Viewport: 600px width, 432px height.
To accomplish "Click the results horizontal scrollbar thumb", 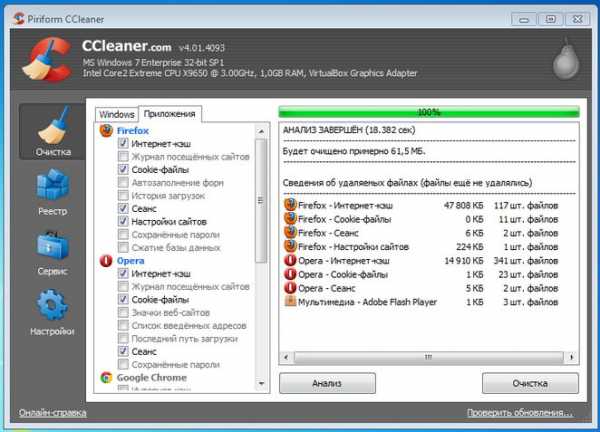I will [x=428, y=357].
